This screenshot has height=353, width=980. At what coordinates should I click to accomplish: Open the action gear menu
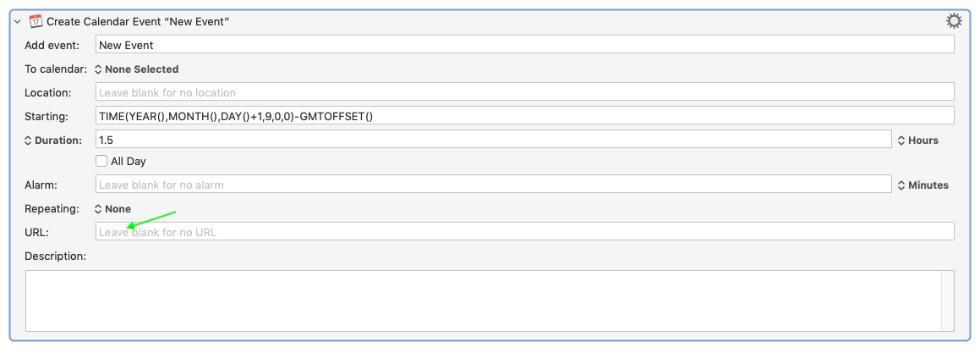[x=954, y=21]
